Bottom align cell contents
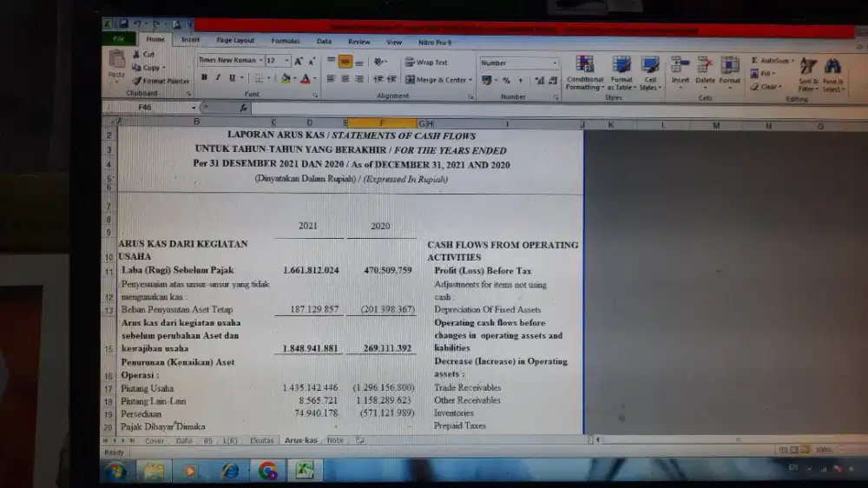The width and height of the screenshot is (868, 488). click(x=359, y=62)
